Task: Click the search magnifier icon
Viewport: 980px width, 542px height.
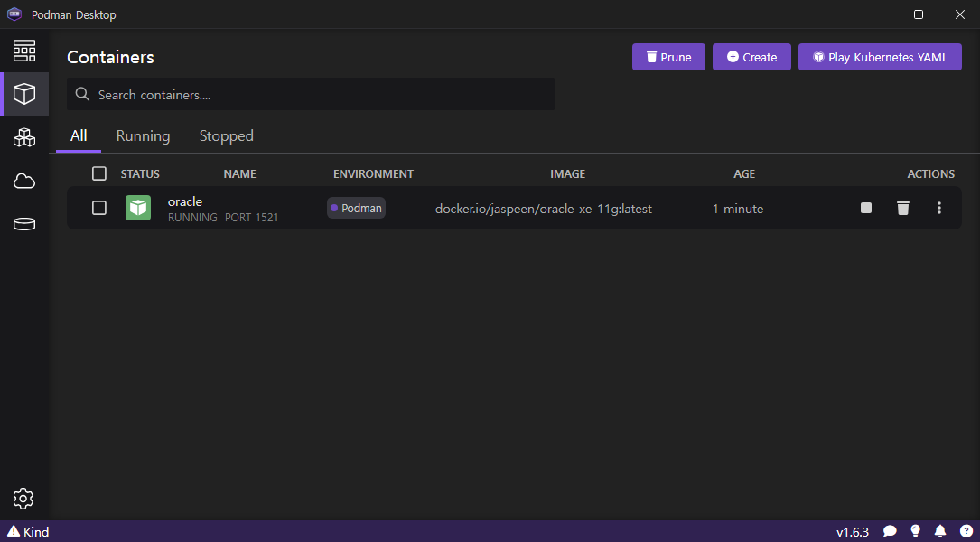Action: [x=82, y=94]
